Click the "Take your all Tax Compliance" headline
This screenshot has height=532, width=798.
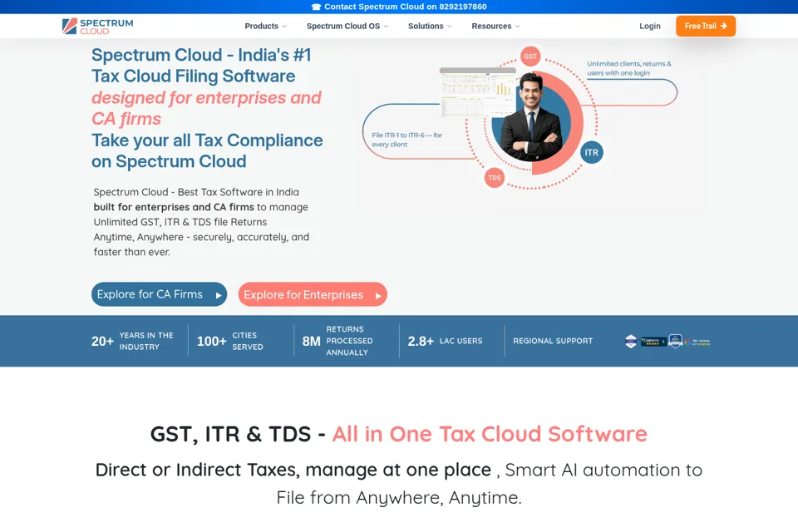(x=207, y=140)
